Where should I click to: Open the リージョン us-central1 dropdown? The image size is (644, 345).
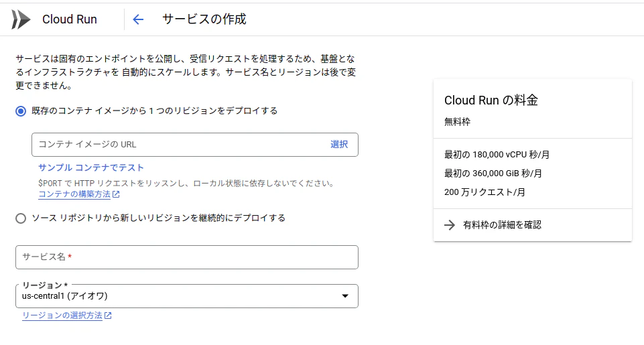tap(187, 296)
